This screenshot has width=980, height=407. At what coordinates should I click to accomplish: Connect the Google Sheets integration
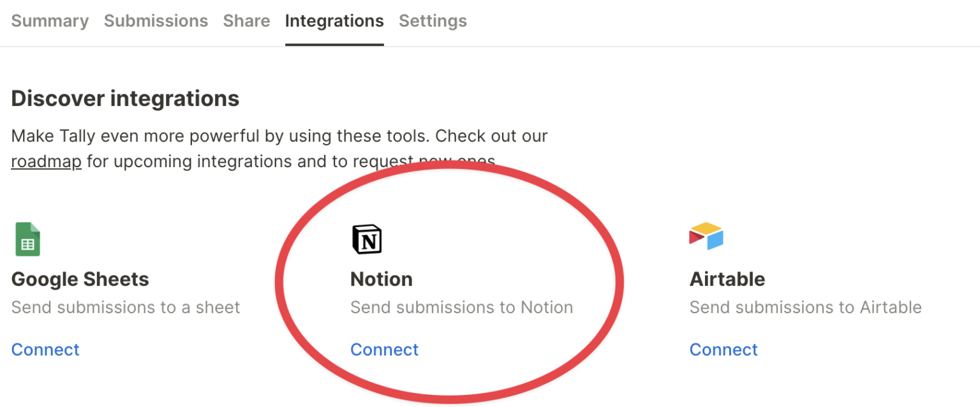[45, 350]
